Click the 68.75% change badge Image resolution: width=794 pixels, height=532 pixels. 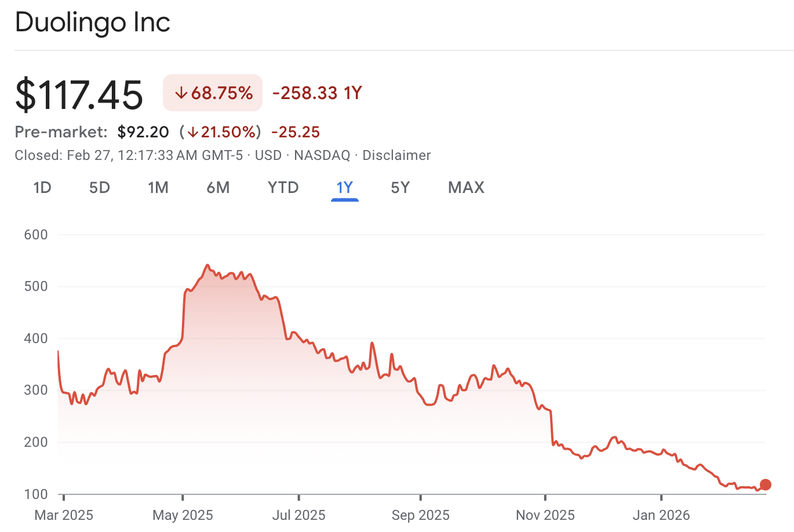(213, 93)
